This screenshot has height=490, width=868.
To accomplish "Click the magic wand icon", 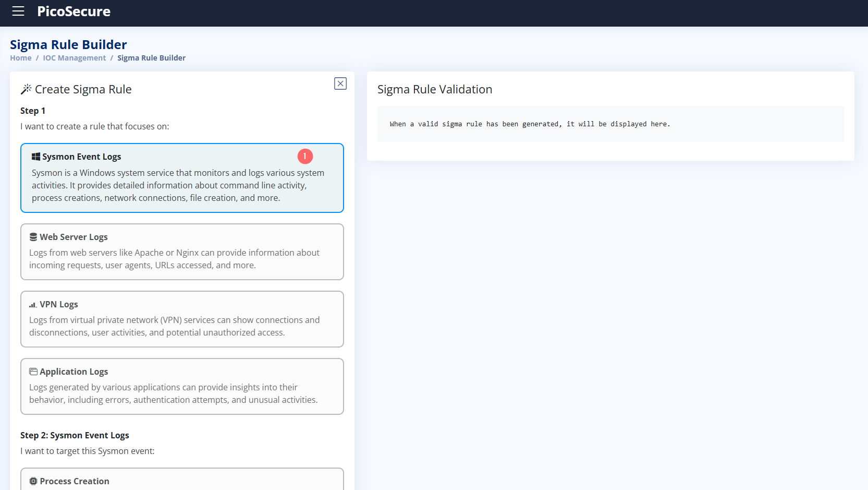I will coord(26,89).
